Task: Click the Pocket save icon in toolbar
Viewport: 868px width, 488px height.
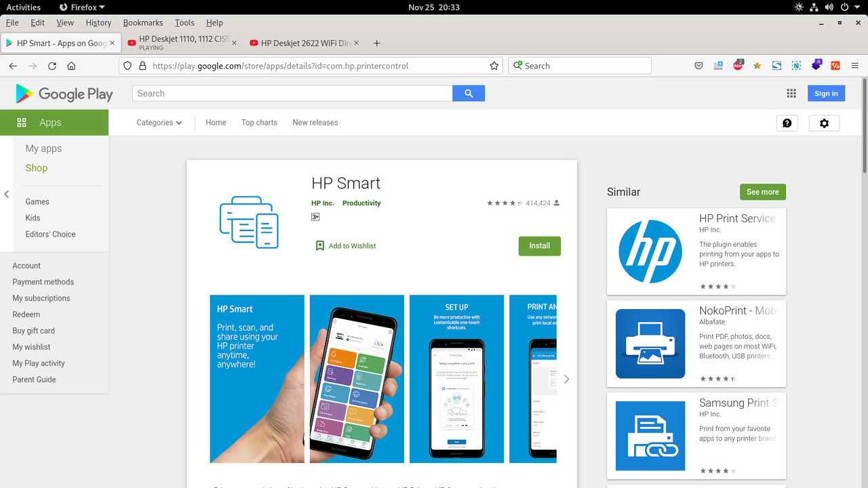Action: pos(698,66)
